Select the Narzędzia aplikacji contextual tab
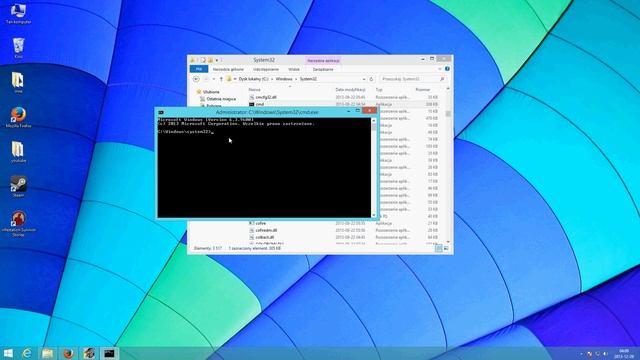The image size is (640, 360). tap(323, 60)
